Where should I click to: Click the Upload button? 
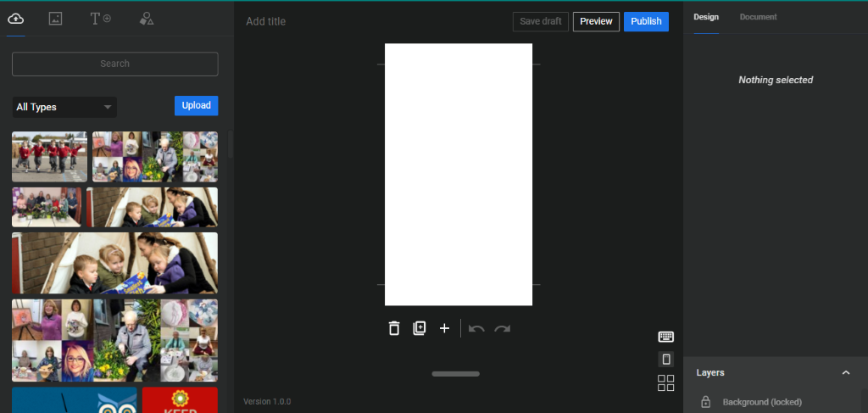click(197, 106)
